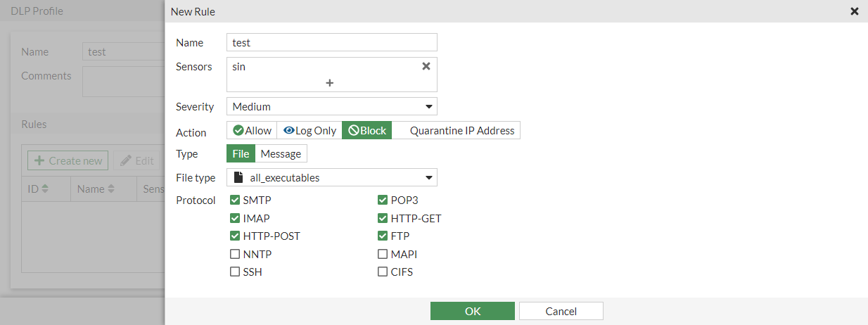
Task: Click the rule Name input field
Action: click(x=331, y=42)
